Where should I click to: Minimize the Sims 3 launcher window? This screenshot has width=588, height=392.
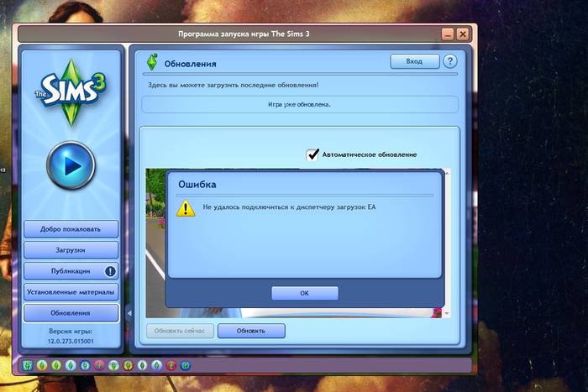[448, 34]
